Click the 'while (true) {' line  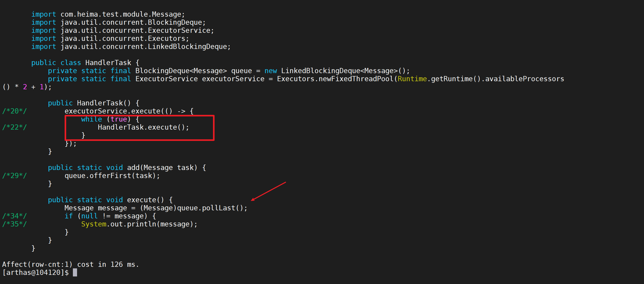tap(110, 119)
